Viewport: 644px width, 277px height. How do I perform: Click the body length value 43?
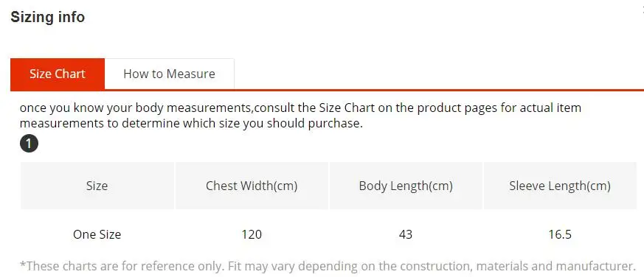coord(406,234)
